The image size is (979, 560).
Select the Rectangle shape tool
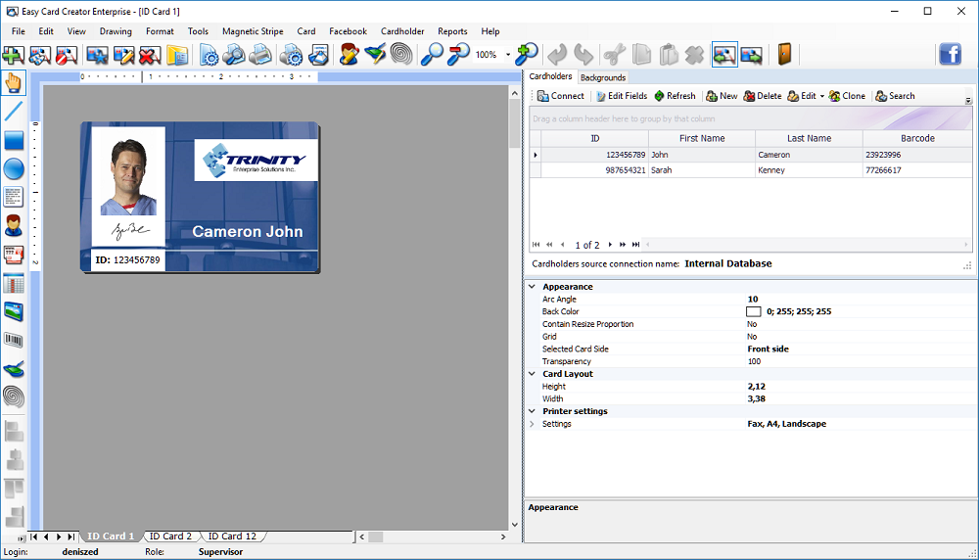click(14, 140)
